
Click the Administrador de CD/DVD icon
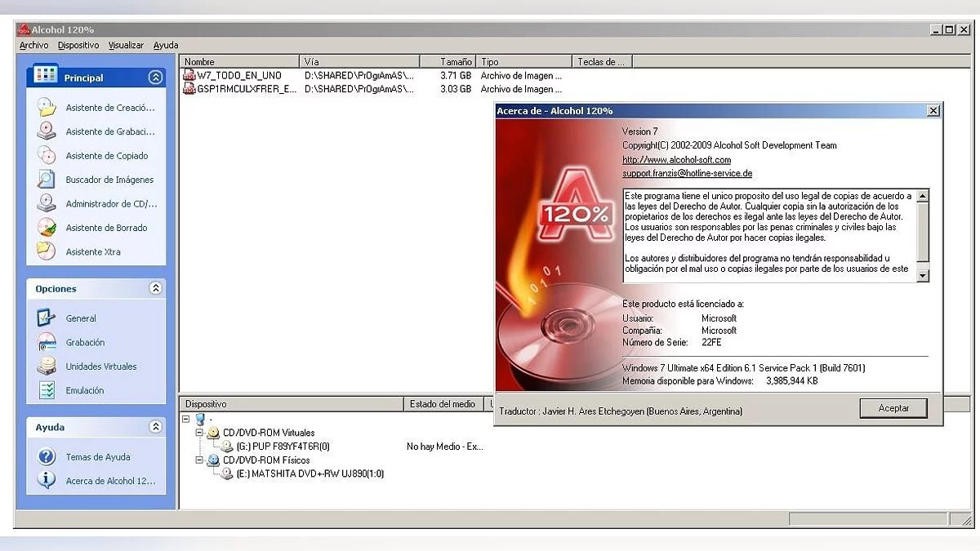47,203
